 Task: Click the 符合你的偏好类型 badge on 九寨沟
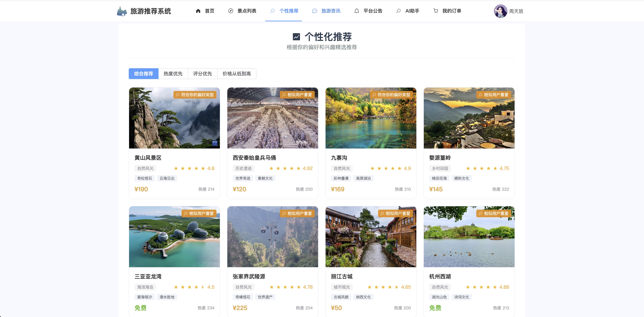(391, 95)
